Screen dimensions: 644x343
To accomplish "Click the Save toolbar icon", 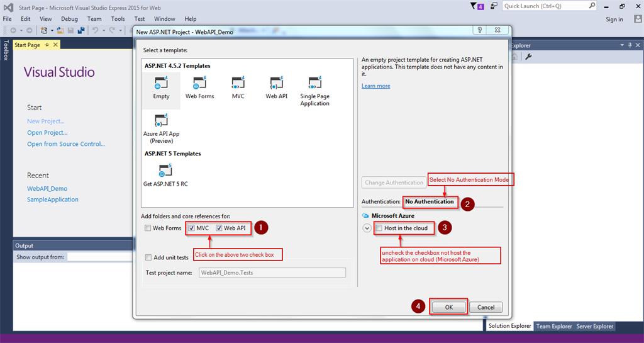I will click(x=70, y=30).
